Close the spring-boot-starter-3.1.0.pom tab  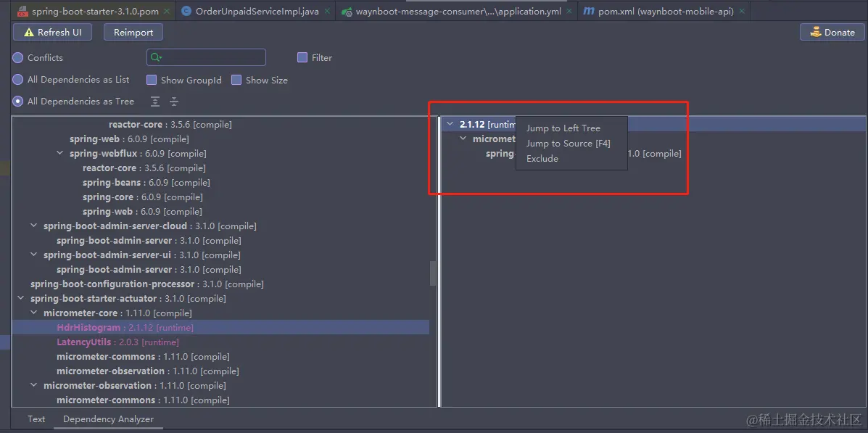tap(168, 11)
